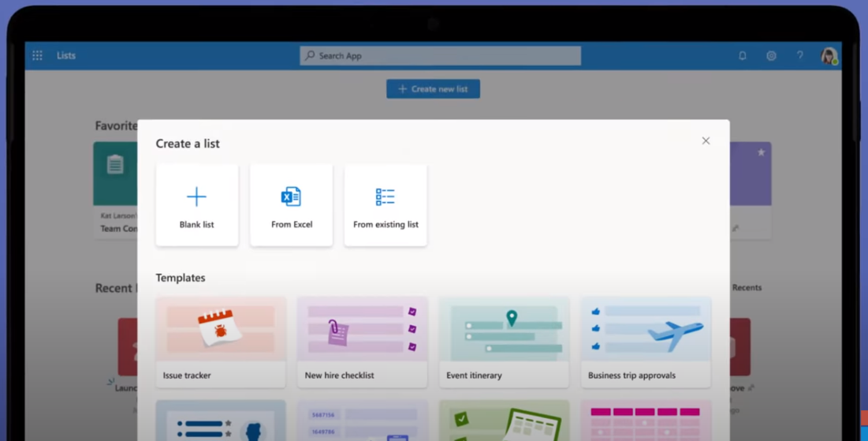Screen dimensions: 868x441
Task: Select the Event itinerary template
Action: pos(504,342)
